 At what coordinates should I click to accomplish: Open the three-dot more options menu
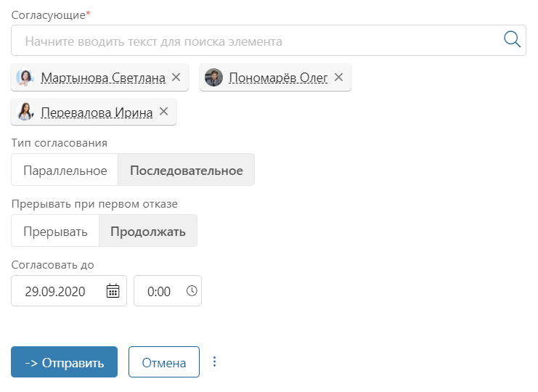(x=214, y=362)
